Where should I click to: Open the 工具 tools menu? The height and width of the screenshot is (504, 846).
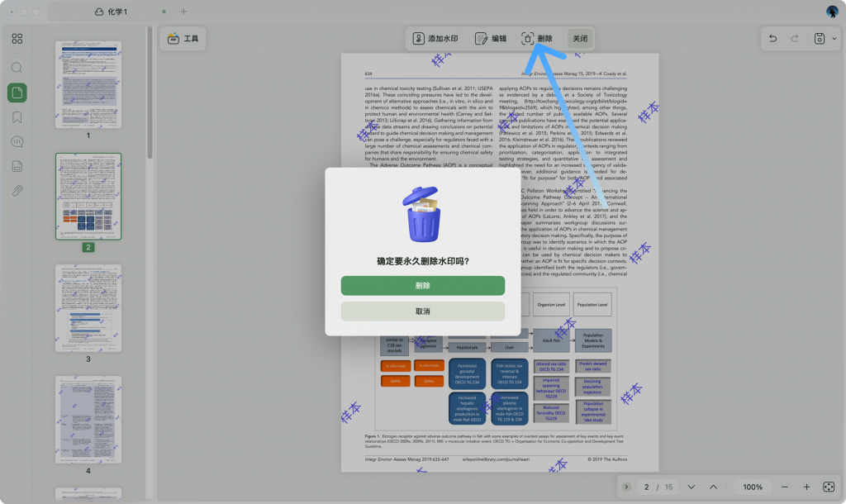pyautogui.click(x=183, y=38)
